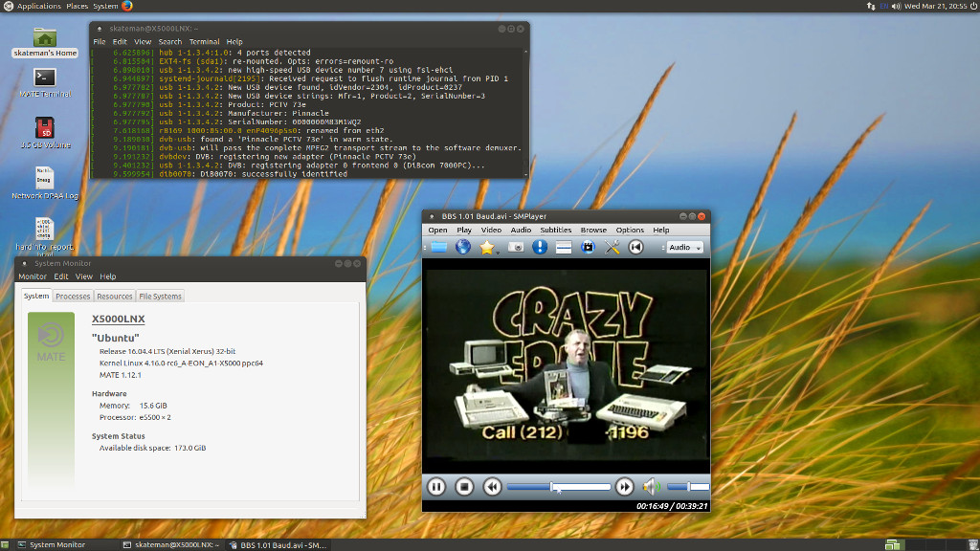Open the Options menu in SMPlayer

(x=630, y=230)
